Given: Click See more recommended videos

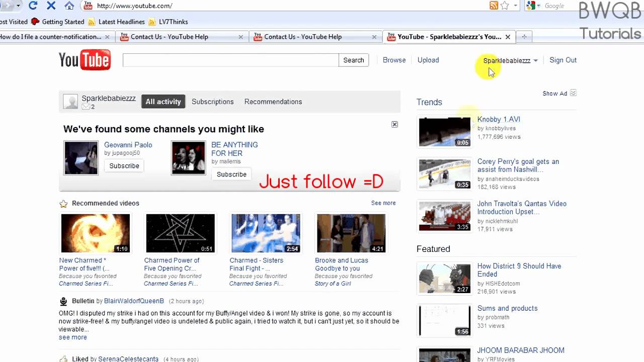Looking at the screenshot, I should 383,203.
